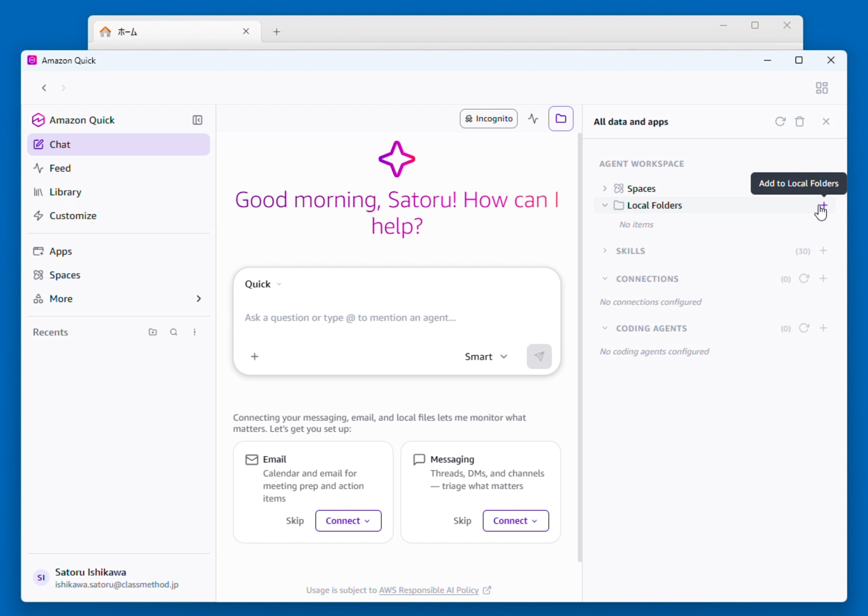Open the Messaging Connect dropdown
The width and height of the screenshot is (868, 616).
pos(516,521)
